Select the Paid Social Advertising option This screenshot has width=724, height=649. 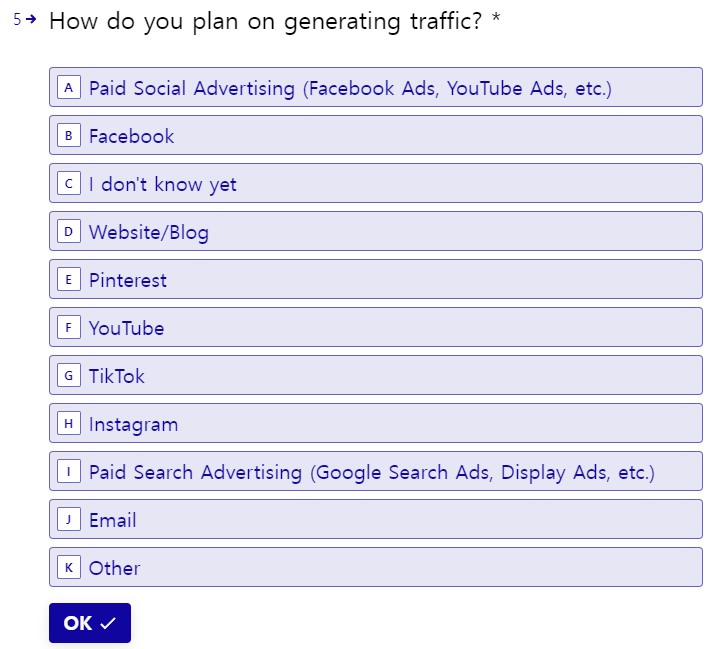(376, 87)
